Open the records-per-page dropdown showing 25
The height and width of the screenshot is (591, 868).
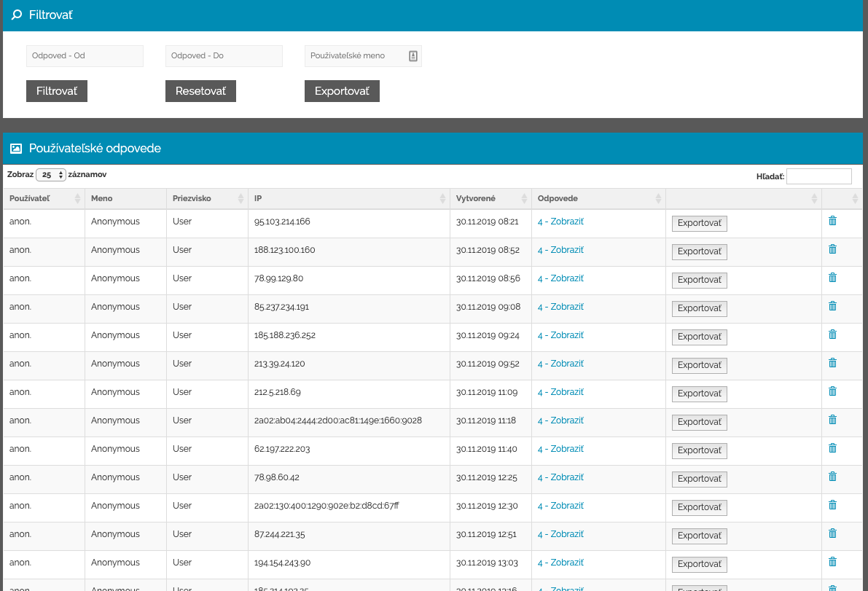click(x=51, y=175)
